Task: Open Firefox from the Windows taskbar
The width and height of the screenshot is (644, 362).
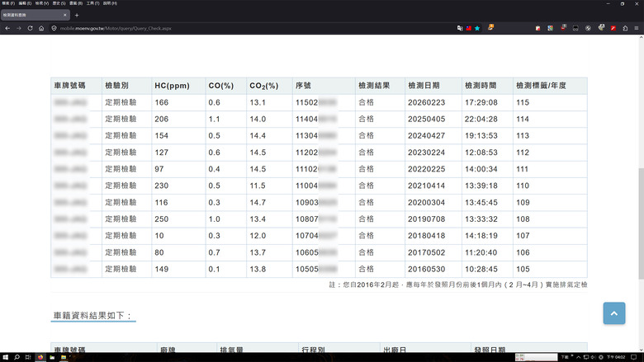Action: (x=40, y=357)
